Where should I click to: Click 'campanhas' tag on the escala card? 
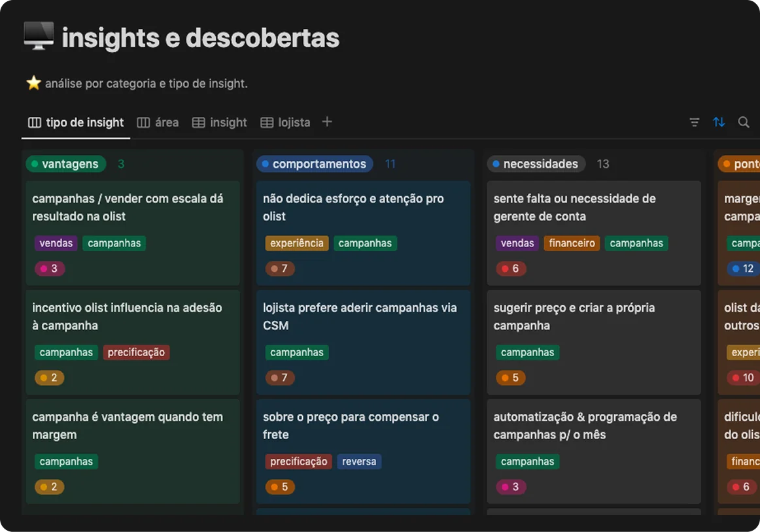[x=114, y=243]
